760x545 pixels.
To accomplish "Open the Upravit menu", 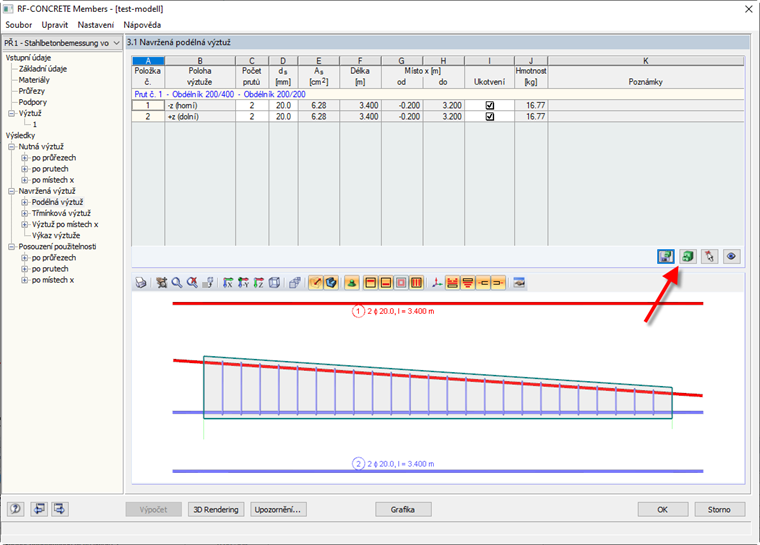I will [x=55, y=25].
